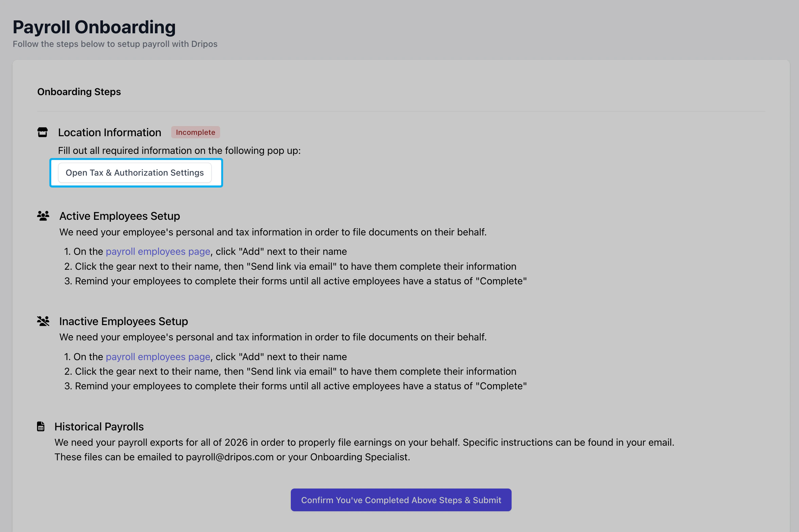Click 'Fill out all required information' instruction text
The width and height of the screenshot is (799, 532).
click(179, 150)
